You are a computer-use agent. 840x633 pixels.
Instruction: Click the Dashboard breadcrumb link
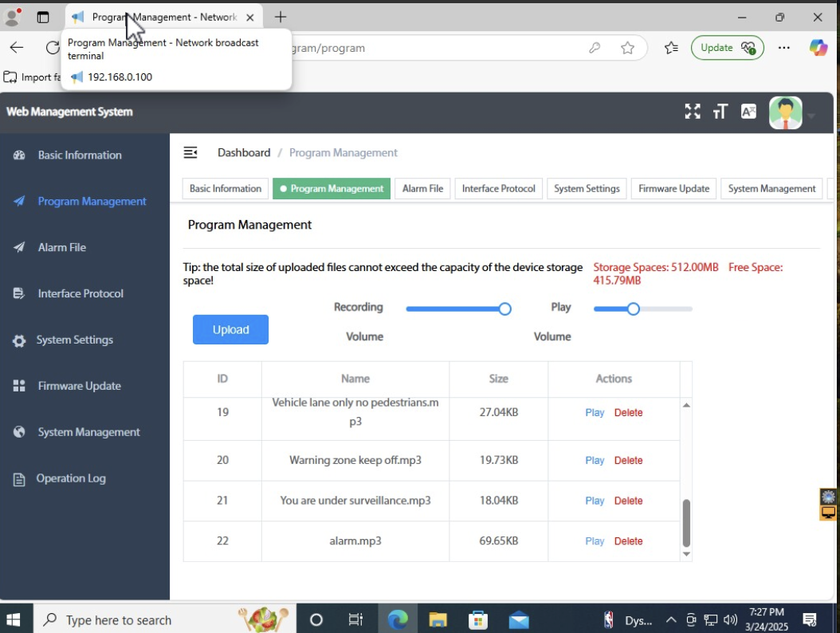[x=244, y=153]
